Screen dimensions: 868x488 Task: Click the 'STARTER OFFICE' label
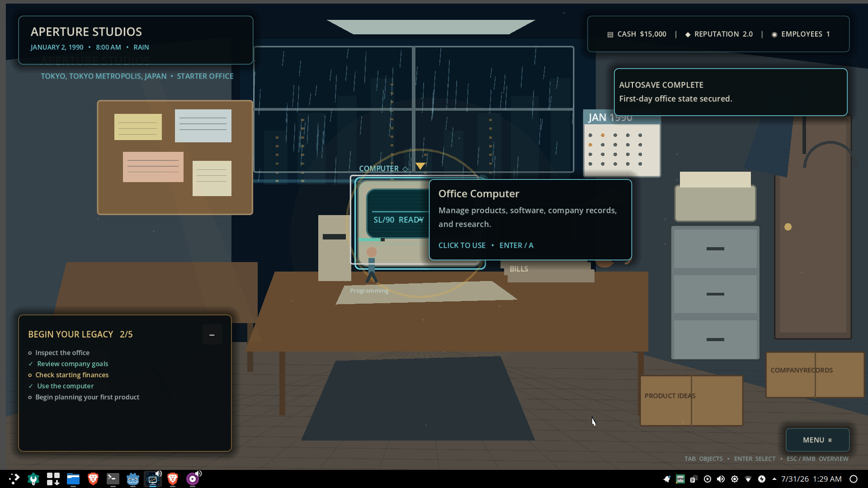pos(205,76)
